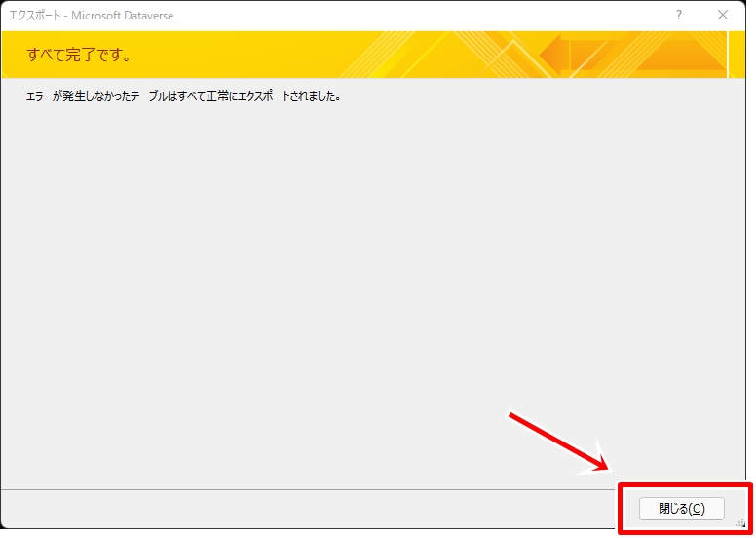756x538 pixels.
Task: Click the エラーが発生しなかったテーブル message text
Action: pyautogui.click(x=184, y=96)
